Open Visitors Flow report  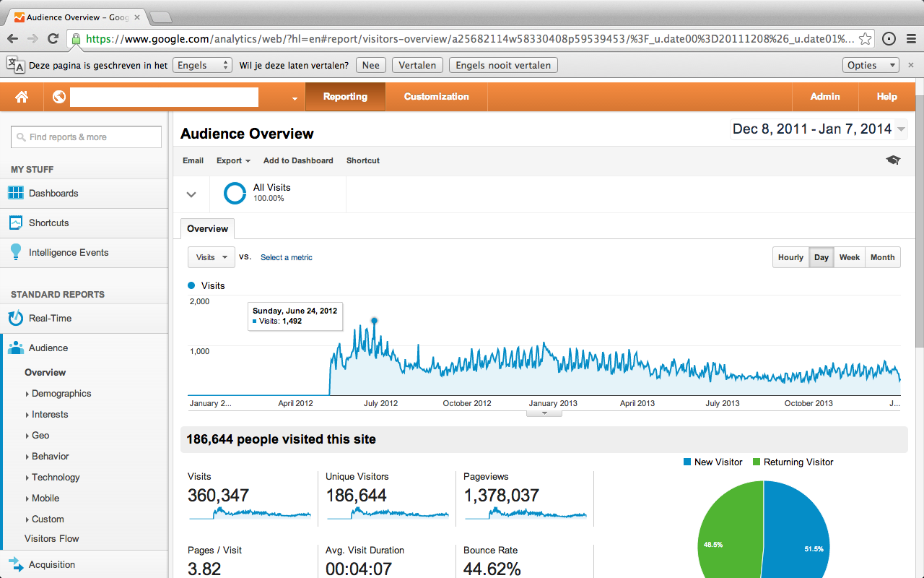tap(52, 539)
